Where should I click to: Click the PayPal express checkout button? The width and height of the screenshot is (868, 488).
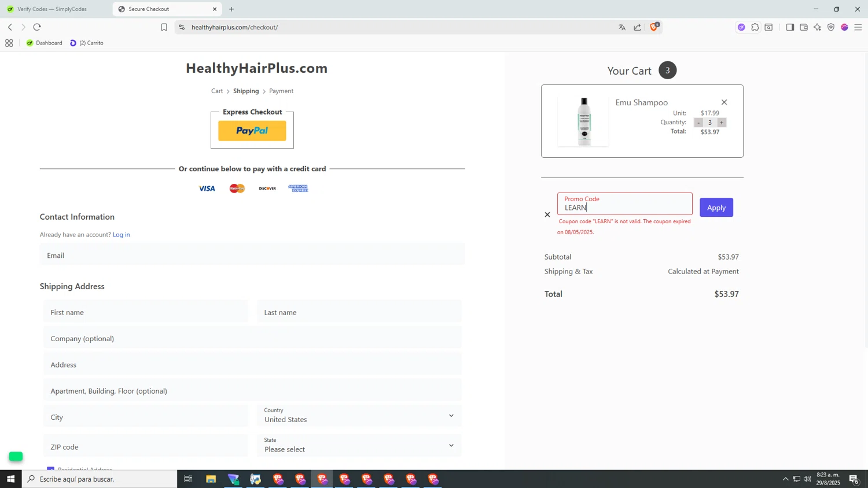pos(252,131)
